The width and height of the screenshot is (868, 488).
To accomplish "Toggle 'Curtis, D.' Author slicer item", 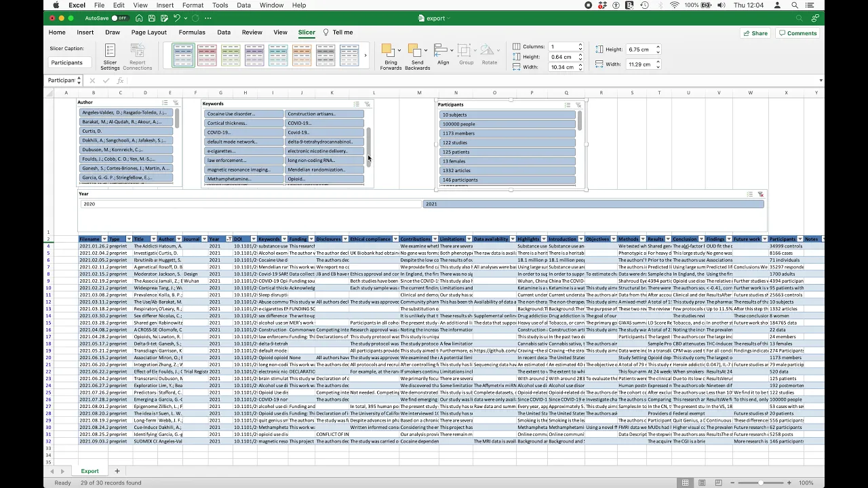I will [127, 131].
